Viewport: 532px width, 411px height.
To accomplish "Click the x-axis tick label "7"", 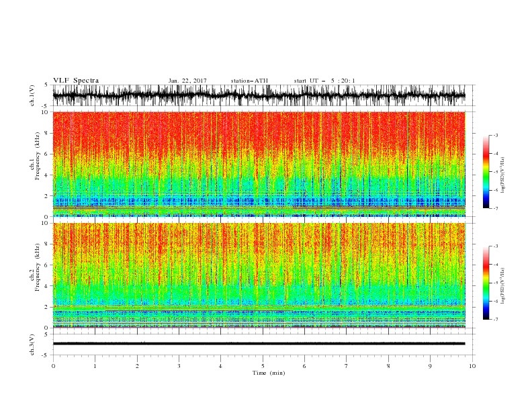I will click(x=347, y=366).
